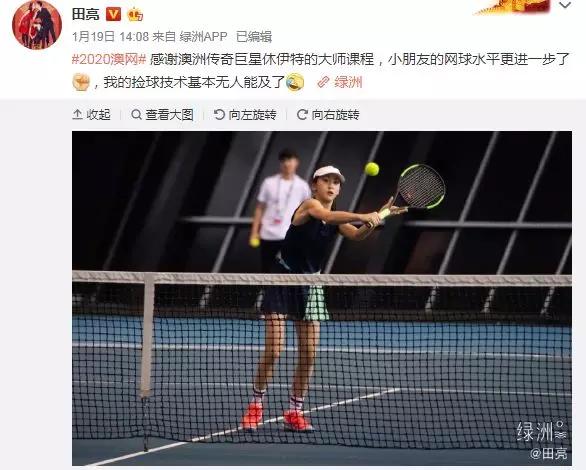Click the clockwise rotate arrow icon
586x470 pixels.
pos(302,114)
